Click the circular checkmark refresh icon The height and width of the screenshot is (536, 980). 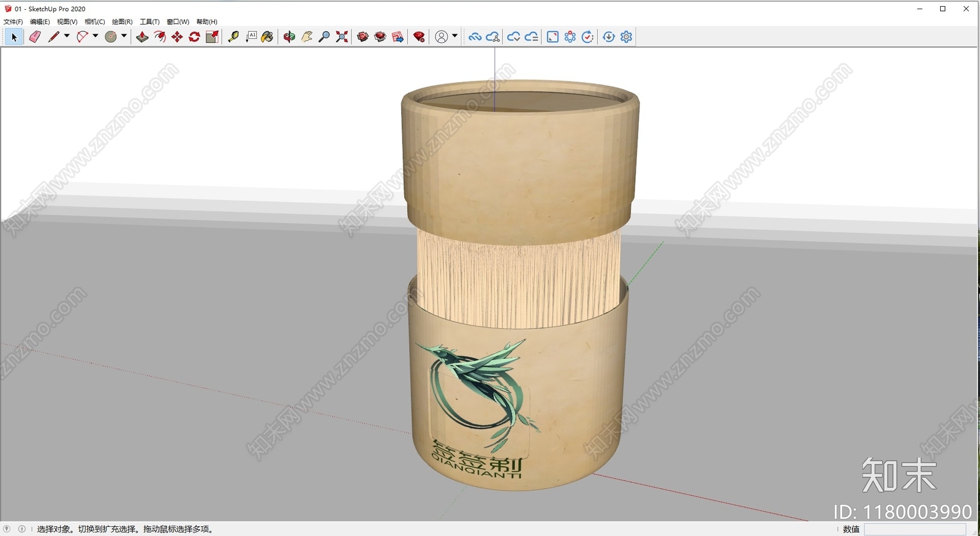click(x=587, y=37)
